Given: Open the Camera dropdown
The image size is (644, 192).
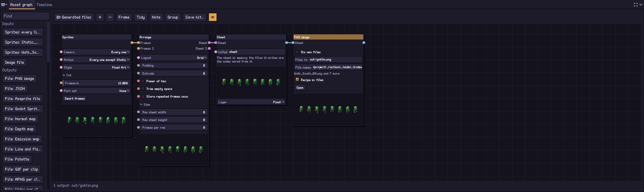Looking at the screenshot, I should click(97, 52).
